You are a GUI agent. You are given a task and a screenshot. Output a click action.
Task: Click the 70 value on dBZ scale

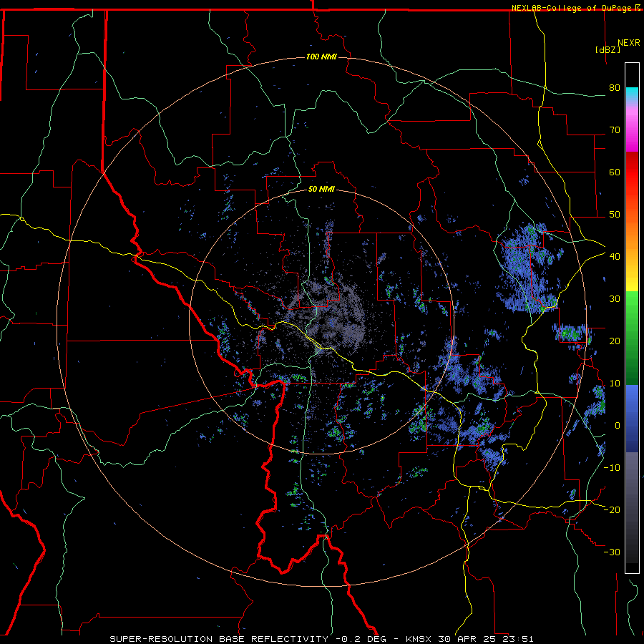coord(615,130)
